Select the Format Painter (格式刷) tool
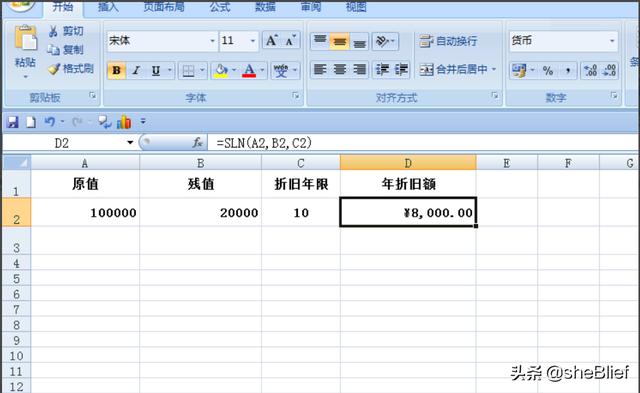This screenshot has width=640, height=393. click(x=71, y=69)
